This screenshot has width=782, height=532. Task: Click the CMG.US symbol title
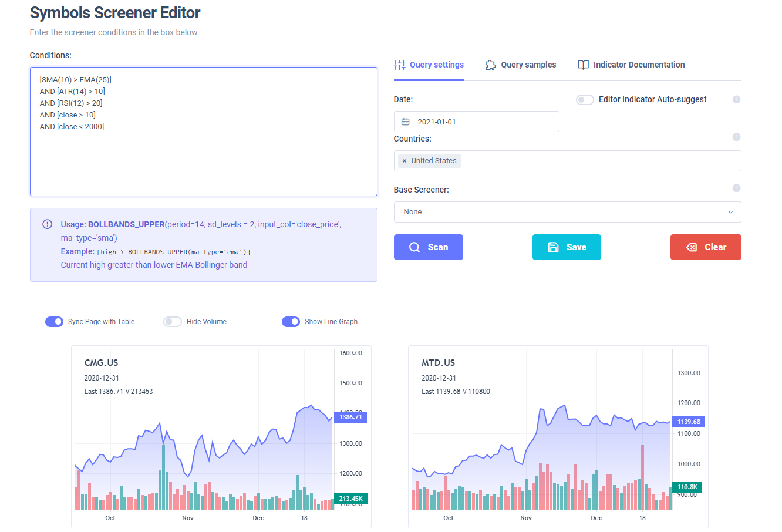click(x=101, y=363)
